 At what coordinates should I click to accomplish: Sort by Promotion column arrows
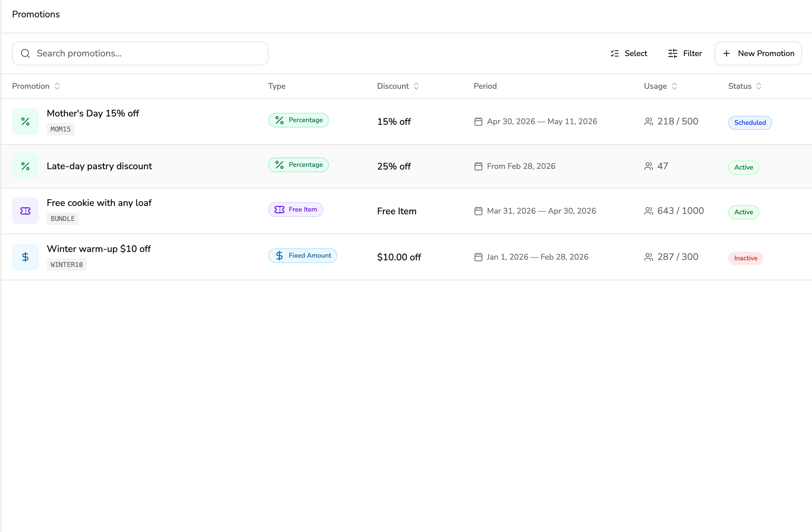pyautogui.click(x=57, y=86)
